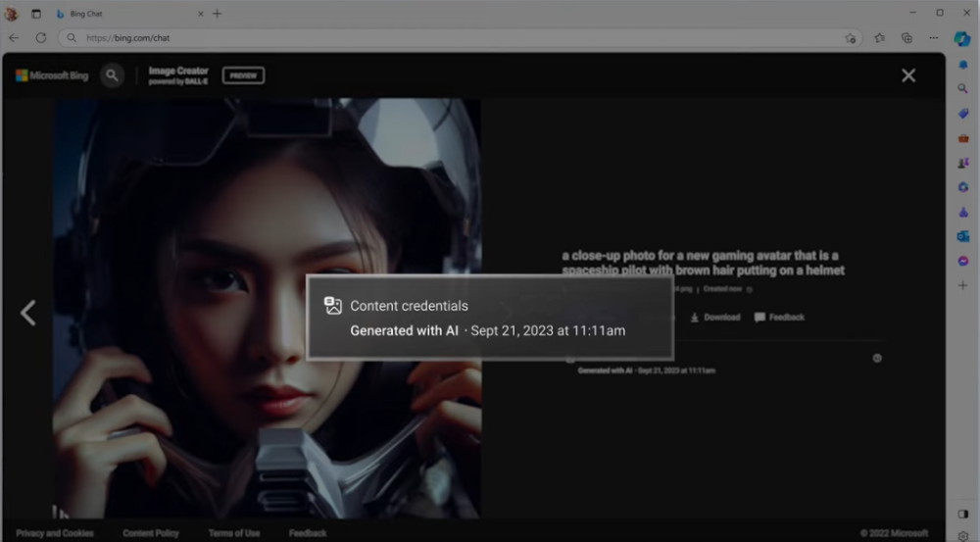The height and width of the screenshot is (542, 980).
Task: Close the Bing Chat tab
Action: pos(201,14)
